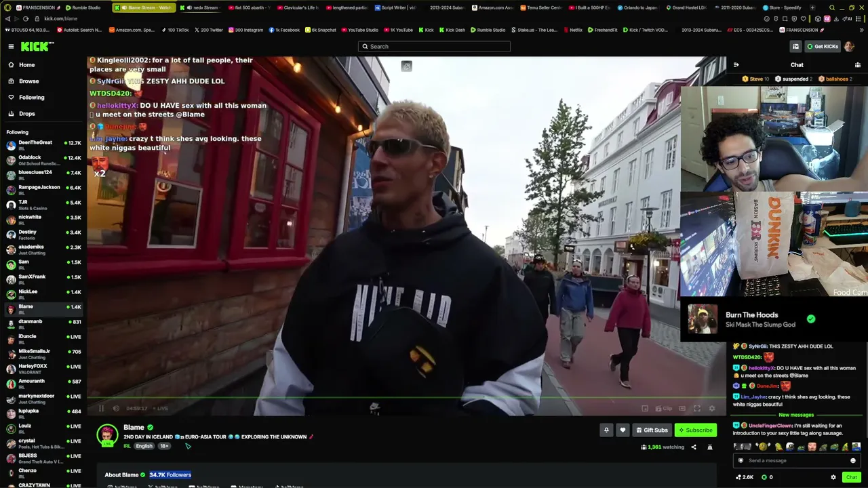
Task: Open the player settings gear
Action: 711,408
